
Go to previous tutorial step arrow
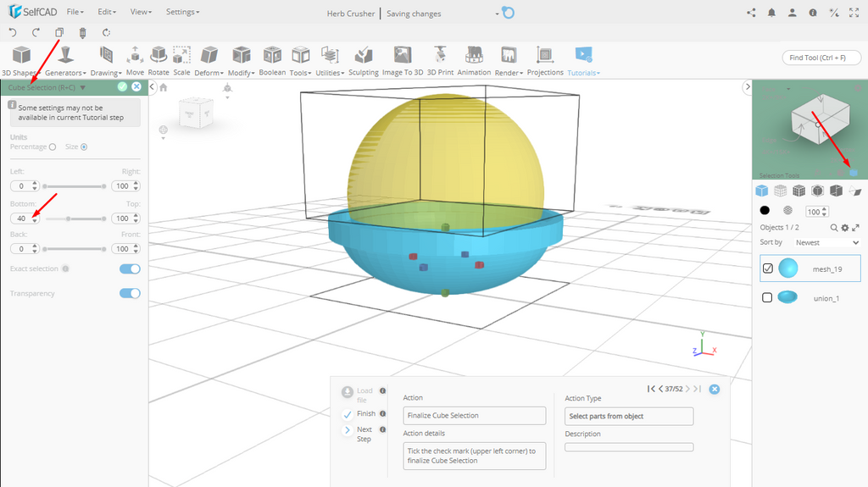click(661, 389)
